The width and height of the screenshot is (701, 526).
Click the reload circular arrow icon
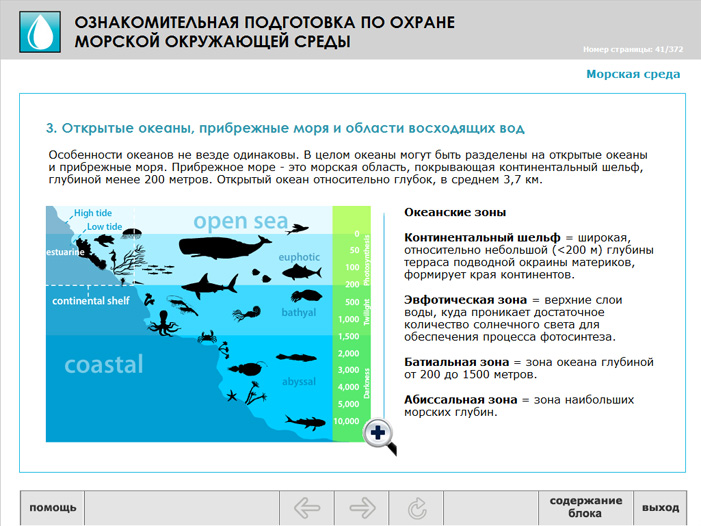417,508
